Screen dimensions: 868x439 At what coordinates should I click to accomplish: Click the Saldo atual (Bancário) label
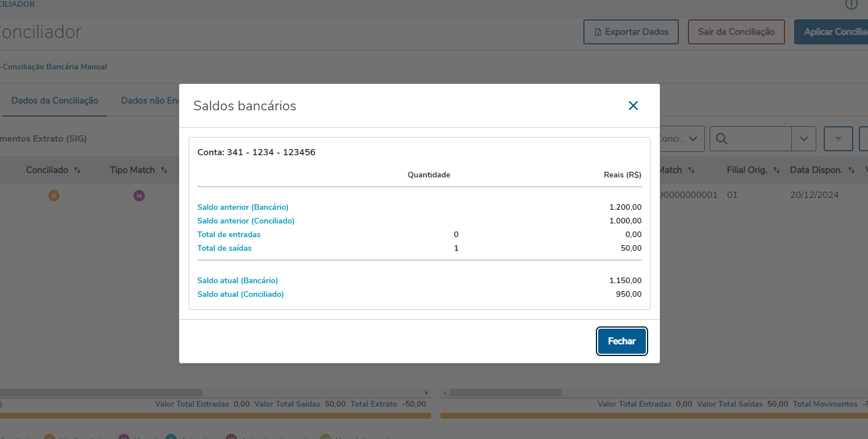(237, 280)
